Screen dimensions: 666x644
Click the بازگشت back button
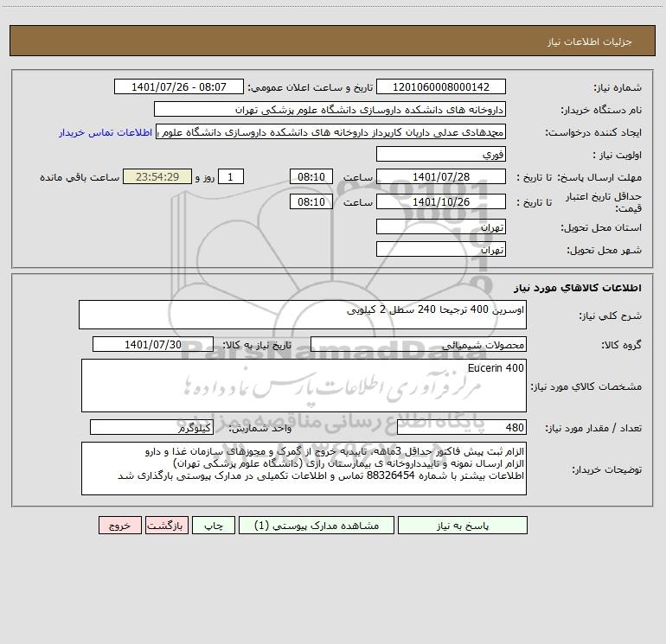tap(166, 525)
